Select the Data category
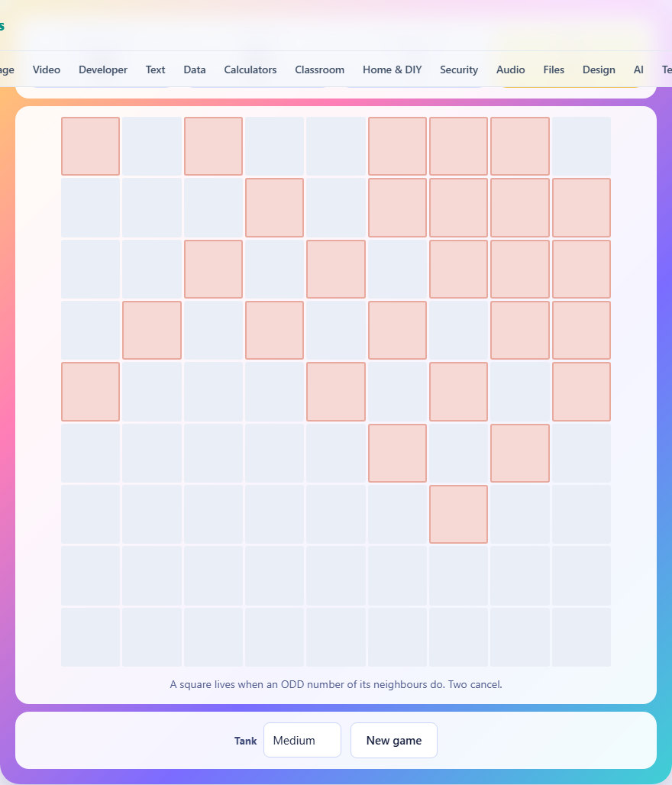The height and width of the screenshot is (785, 672). [194, 69]
